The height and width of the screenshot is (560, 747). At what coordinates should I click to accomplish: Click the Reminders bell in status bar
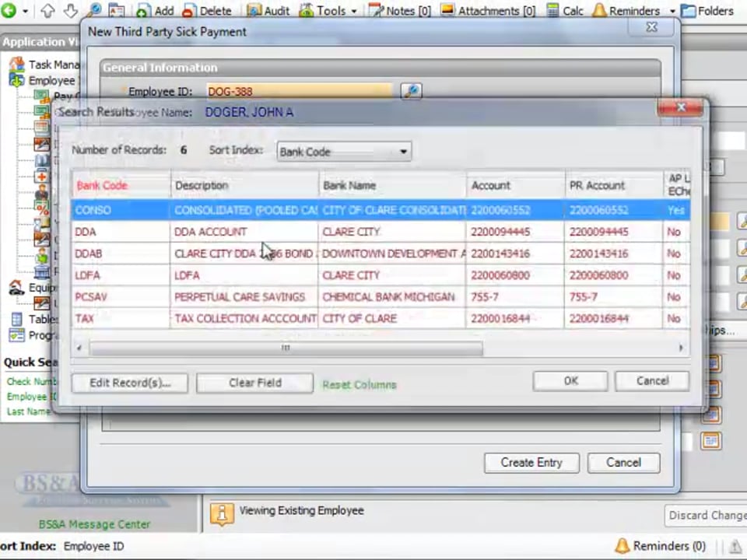click(x=622, y=546)
